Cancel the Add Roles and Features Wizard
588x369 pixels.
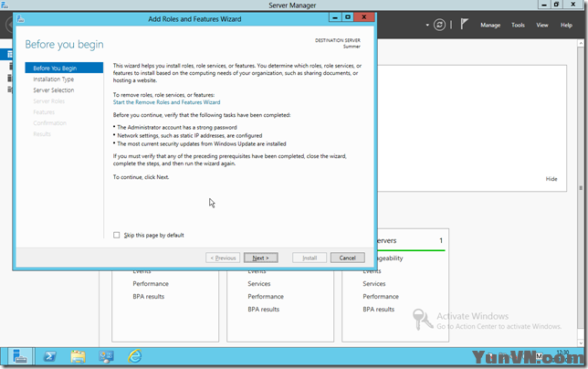click(x=347, y=258)
